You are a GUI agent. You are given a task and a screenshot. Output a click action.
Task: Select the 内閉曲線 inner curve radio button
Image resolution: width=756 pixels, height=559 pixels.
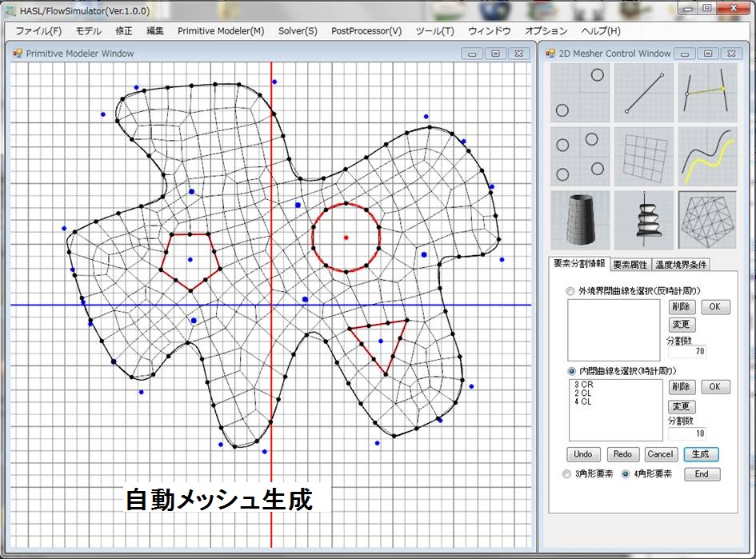[x=570, y=371]
